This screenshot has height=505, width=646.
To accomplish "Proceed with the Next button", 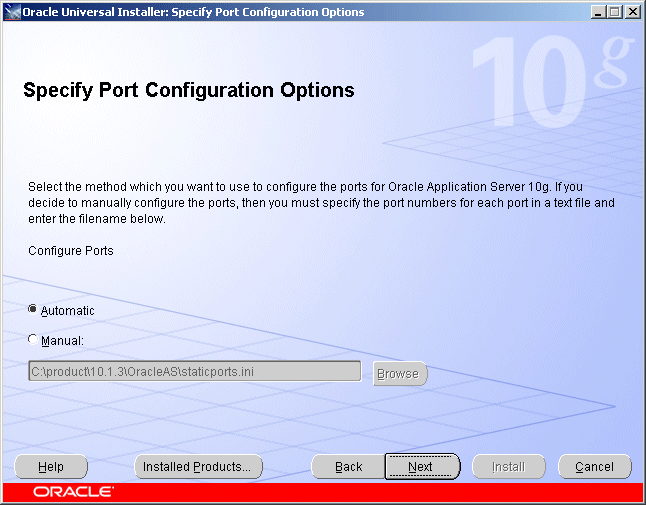I will click(422, 467).
